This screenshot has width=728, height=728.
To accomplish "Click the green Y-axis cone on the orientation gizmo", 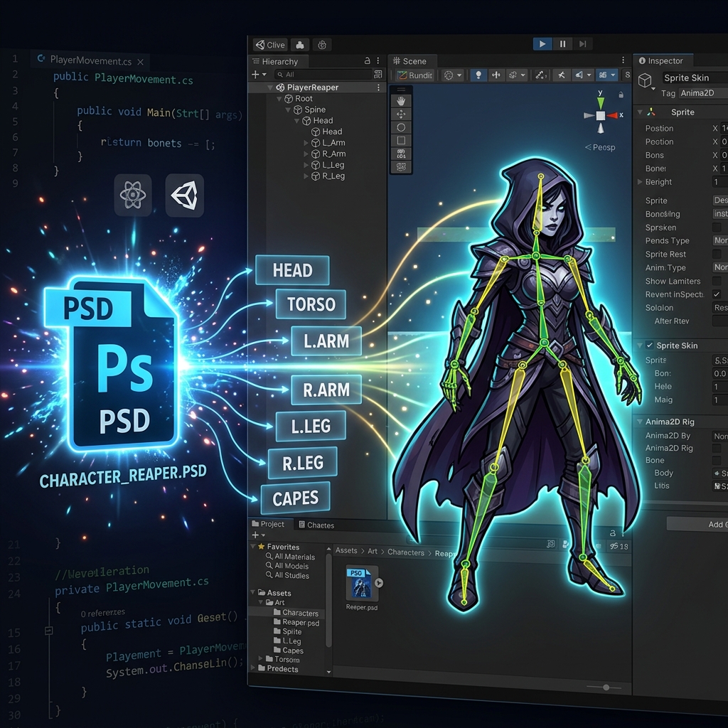I will coord(601,102).
